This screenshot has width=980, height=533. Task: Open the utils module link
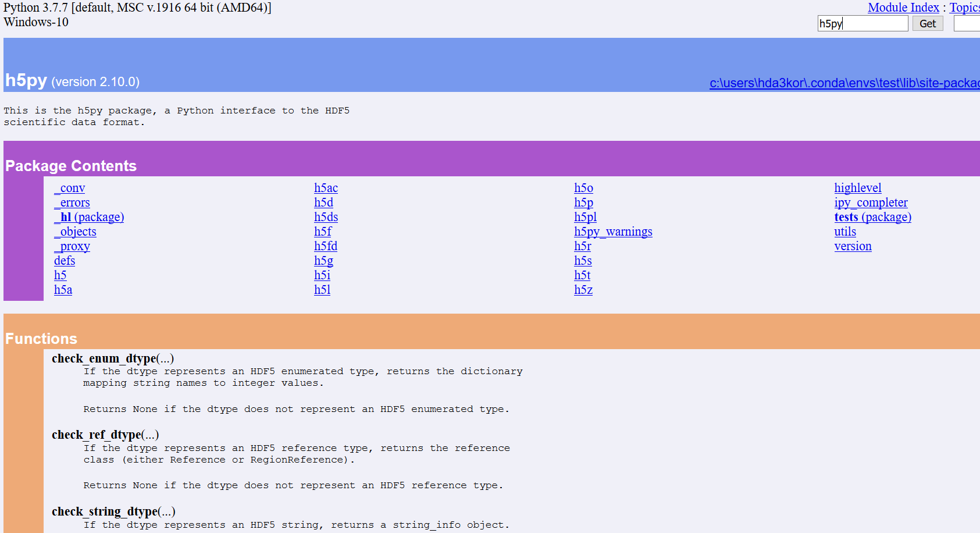point(845,232)
